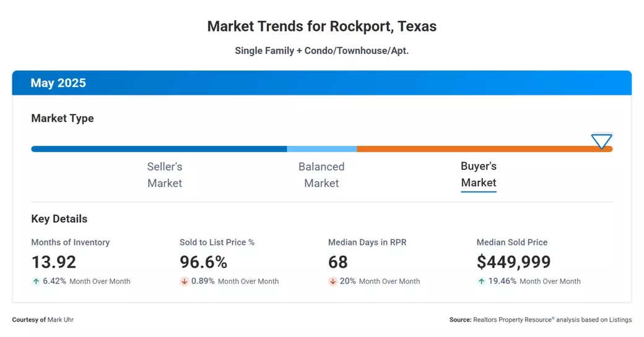Click the green up arrow beside 19.46%
The image size is (644, 337).
click(481, 281)
